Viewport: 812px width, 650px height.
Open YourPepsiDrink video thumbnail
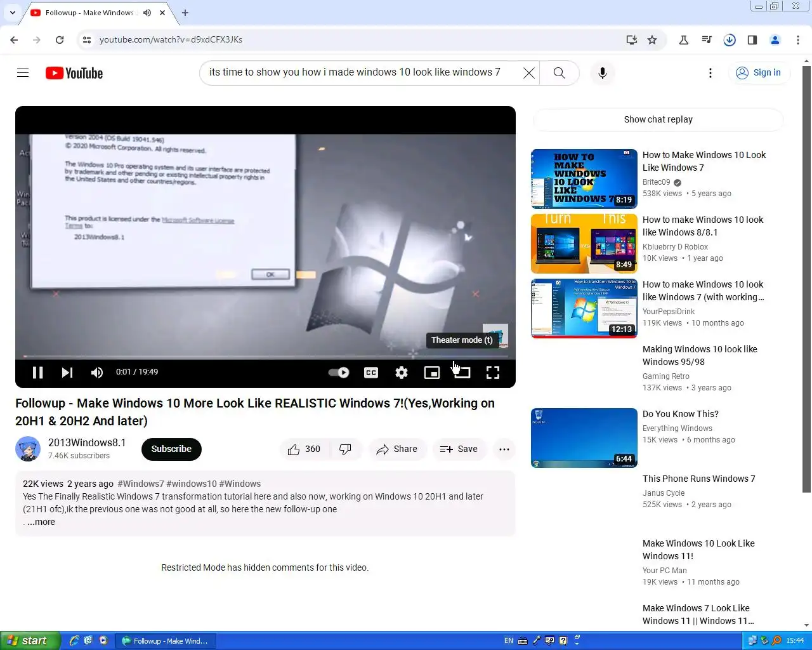pos(584,308)
